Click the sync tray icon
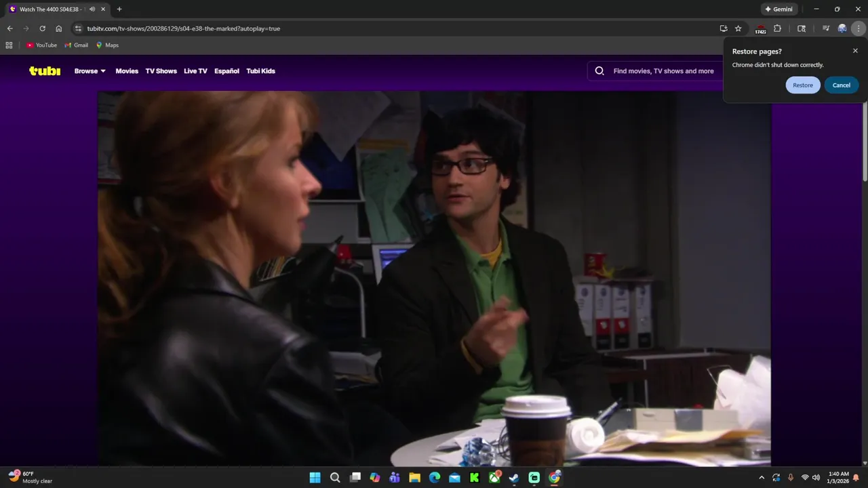This screenshot has height=488, width=868. (x=776, y=478)
